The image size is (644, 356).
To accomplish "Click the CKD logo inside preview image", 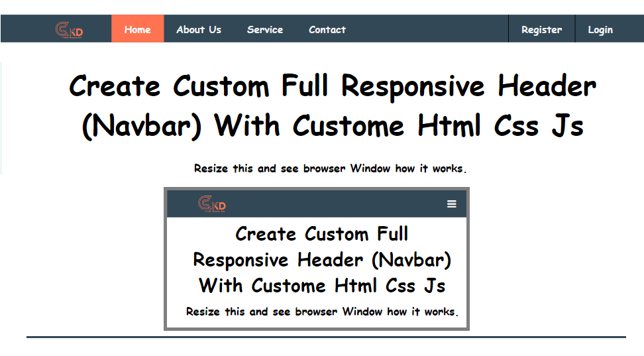I will point(212,204).
